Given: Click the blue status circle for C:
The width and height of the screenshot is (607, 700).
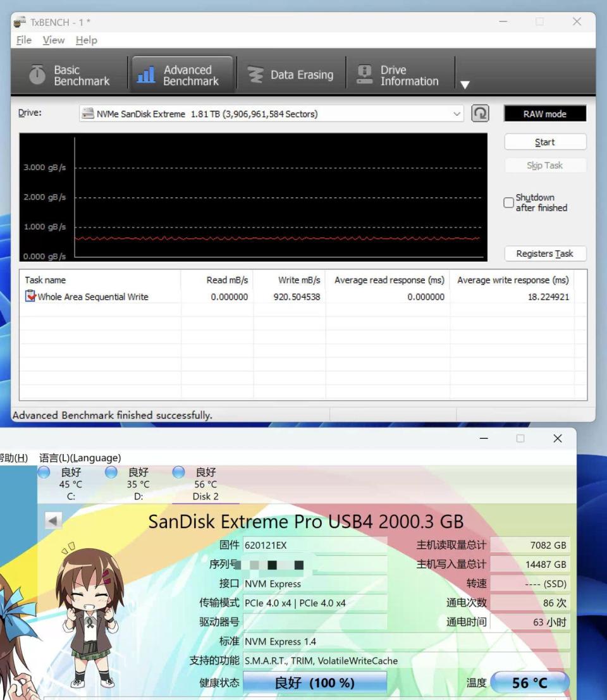Looking at the screenshot, I should tap(44, 472).
